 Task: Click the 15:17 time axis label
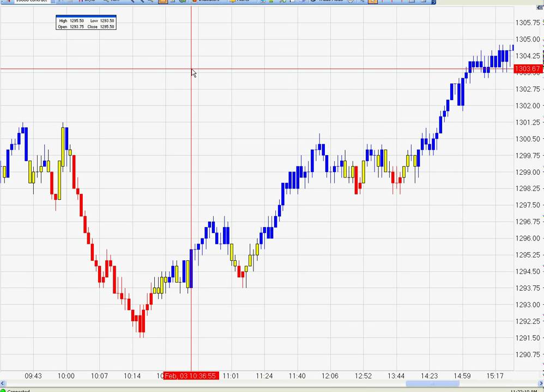click(495, 376)
